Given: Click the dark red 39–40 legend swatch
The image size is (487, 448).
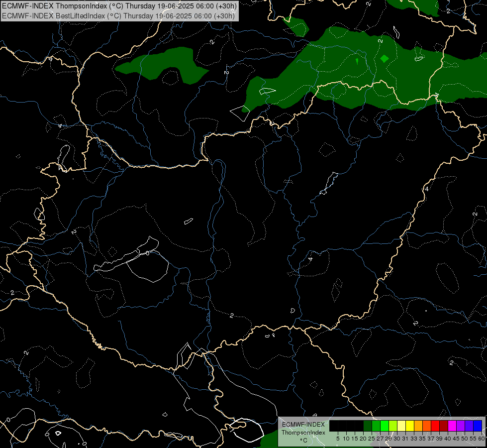Looking at the screenshot, I should point(444,426).
